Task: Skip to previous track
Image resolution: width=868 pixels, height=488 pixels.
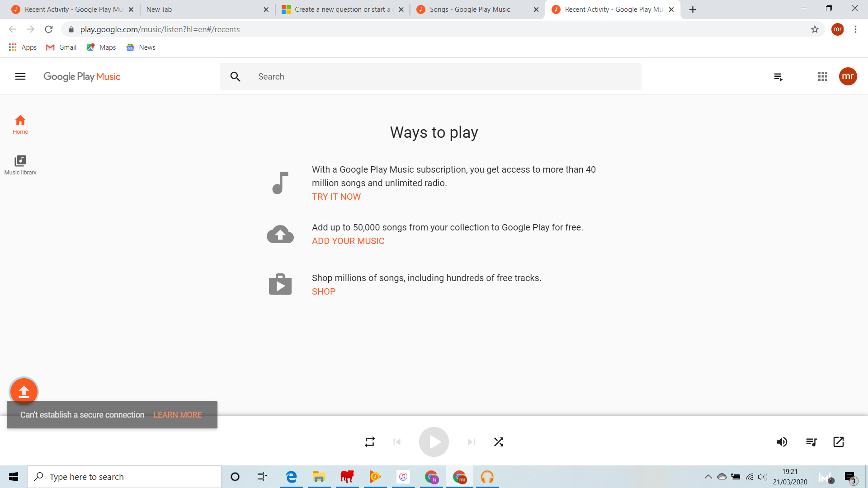Action: tap(397, 442)
